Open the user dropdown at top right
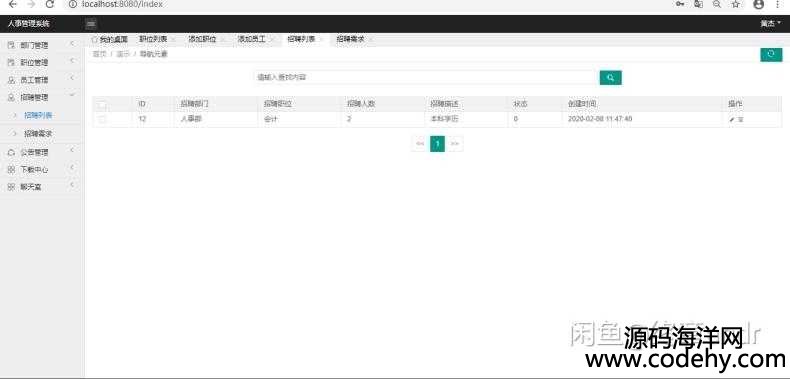This screenshot has width=790, height=379. coord(770,24)
